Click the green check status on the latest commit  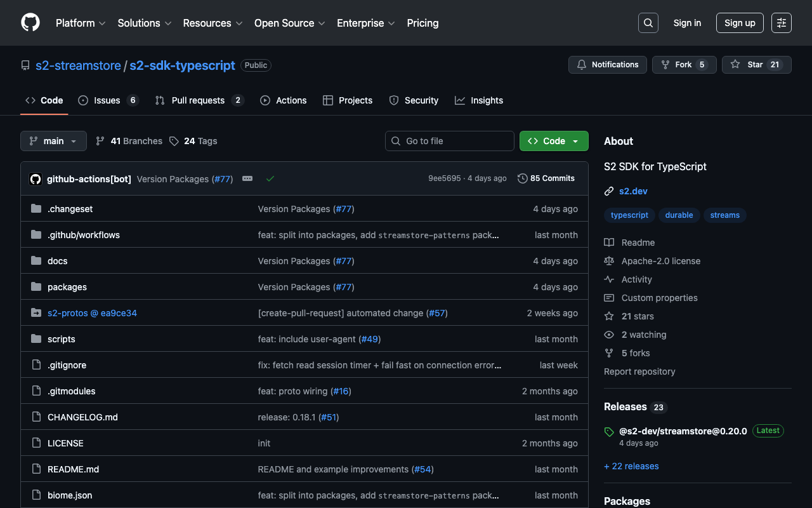pyautogui.click(x=270, y=178)
